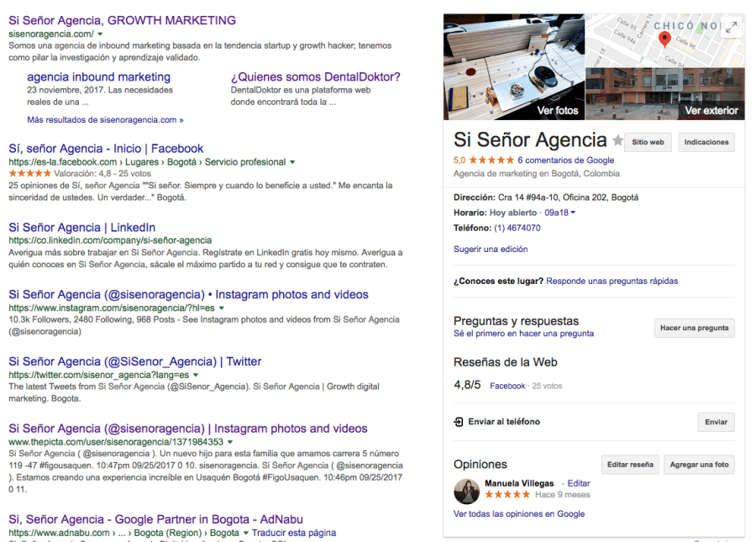Click the orange stars next to the 5,0 rating
This screenshot has width=756, height=542.
pyautogui.click(x=491, y=160)
